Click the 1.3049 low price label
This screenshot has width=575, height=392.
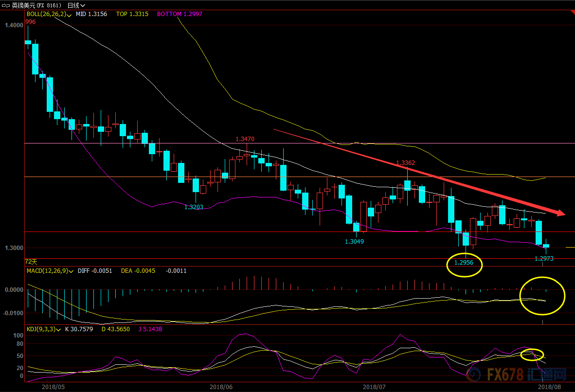point(354,241)
